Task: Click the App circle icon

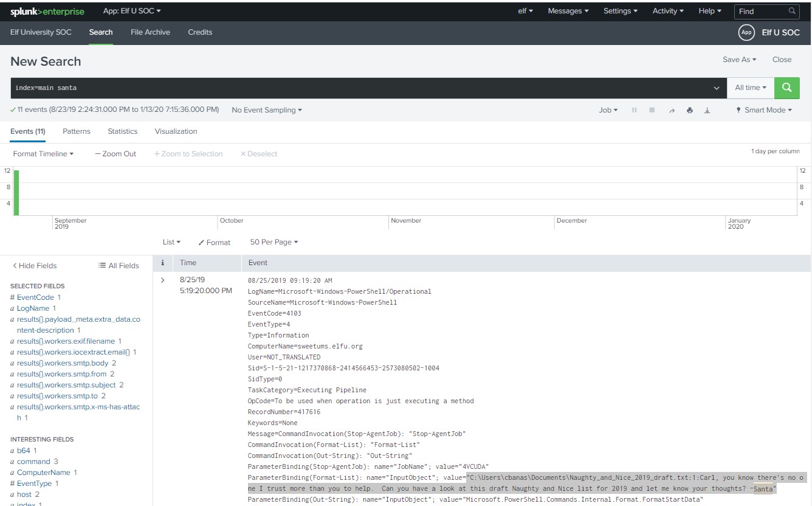Action: pos(746,32)
